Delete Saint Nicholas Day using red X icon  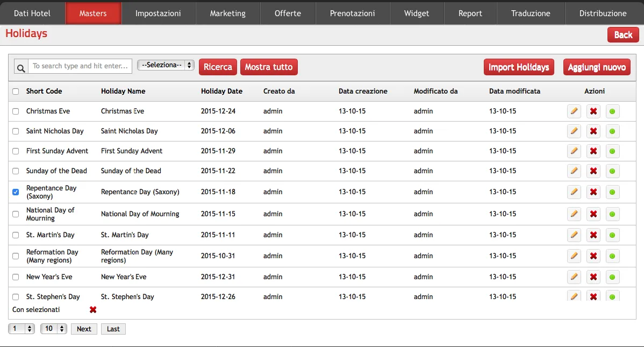tap(593, 131)
